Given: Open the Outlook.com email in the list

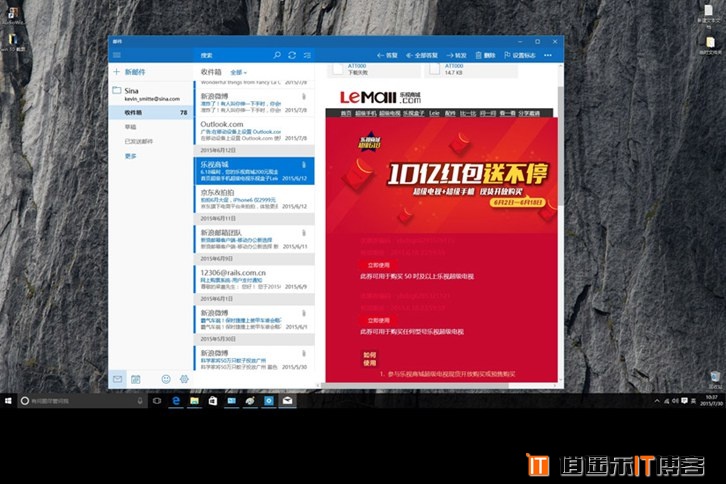Looking at the screenshot, I should (254, 131).
